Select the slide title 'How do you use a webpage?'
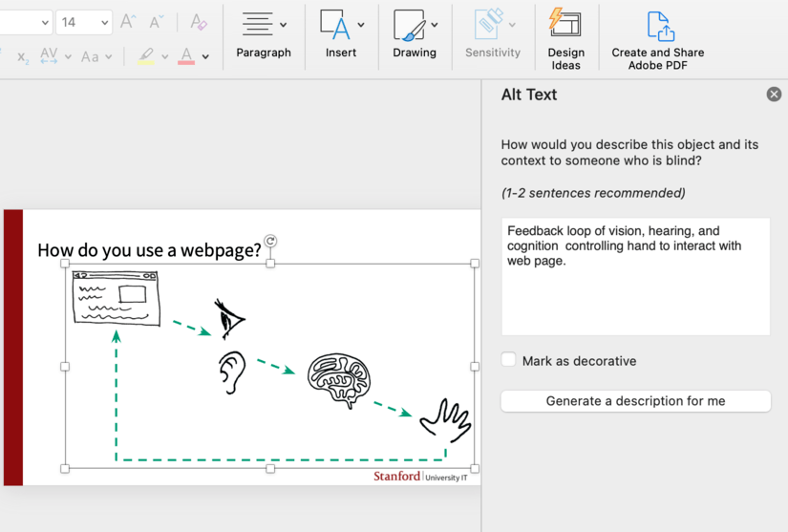The height and width of the screenshot is (532, 788). point(149,249)
